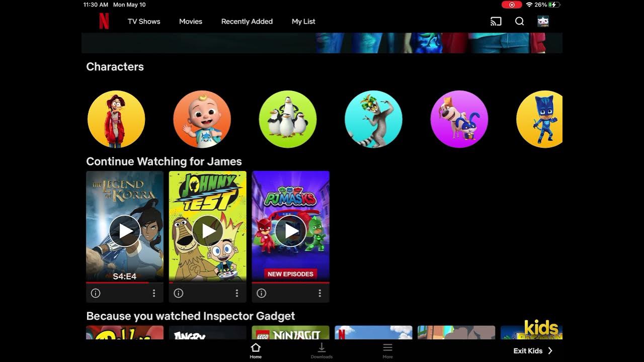Play The Legend of Korra
This screenshot has height=362, width=644.
pos(125,231)
